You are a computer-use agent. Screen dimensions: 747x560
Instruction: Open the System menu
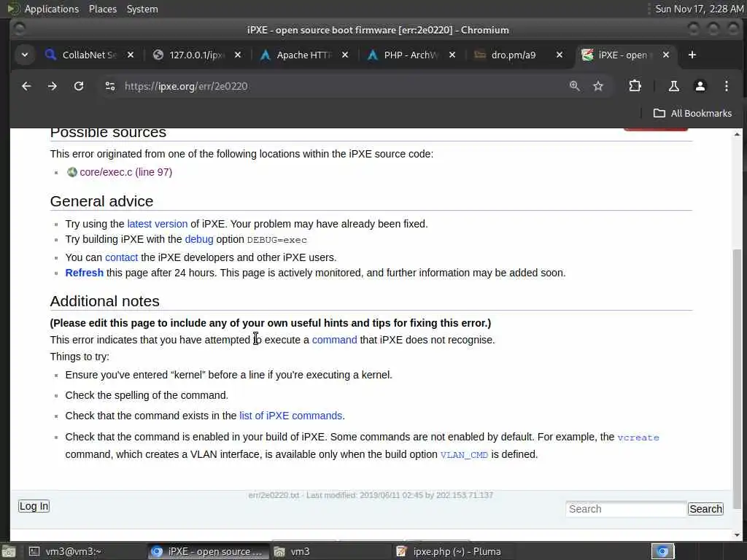coord(142,9)
